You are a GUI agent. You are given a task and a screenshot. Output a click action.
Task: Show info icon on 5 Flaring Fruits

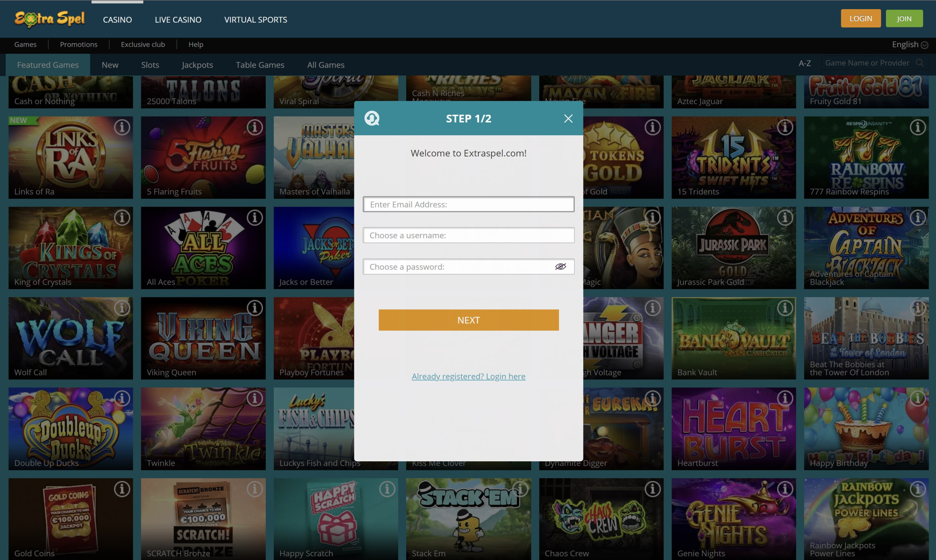pyautogui.click(x=255, y=128)
